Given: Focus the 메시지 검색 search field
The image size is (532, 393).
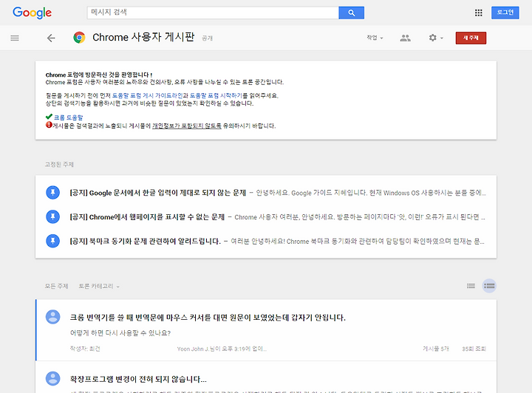Looking at the screenshot, I should [x=213, y=13].
